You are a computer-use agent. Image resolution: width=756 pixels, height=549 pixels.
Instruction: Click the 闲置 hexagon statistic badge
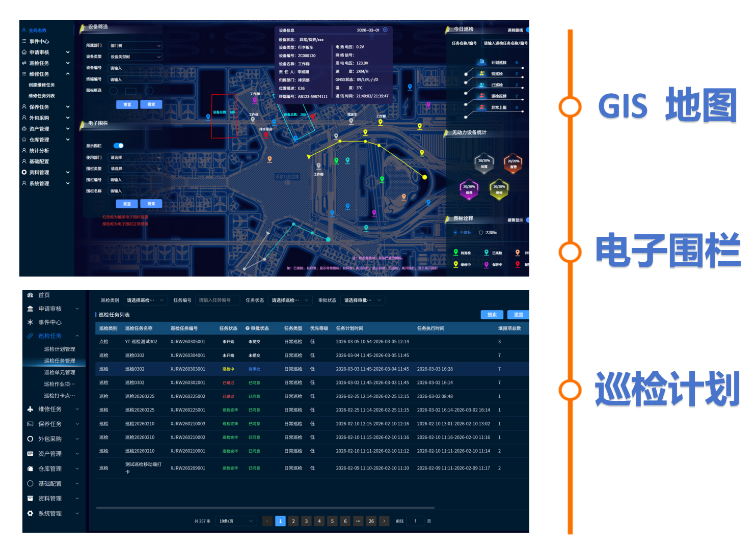point(484,163)
